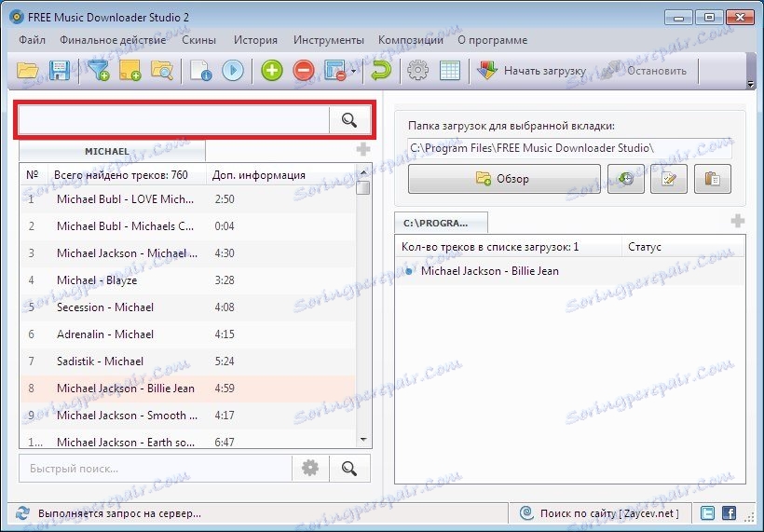The height and width of the screenshot is (532, 764).
Task: Add new search tab with plus icon
Action: [363, 149]
